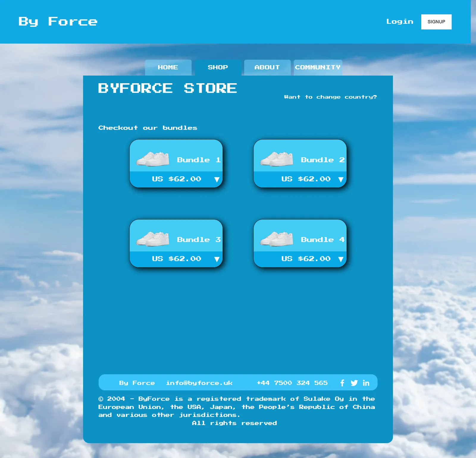Click the info@byforce.uk email address
The width and height of the screenshot is (476, 458).
click(199, 383)
